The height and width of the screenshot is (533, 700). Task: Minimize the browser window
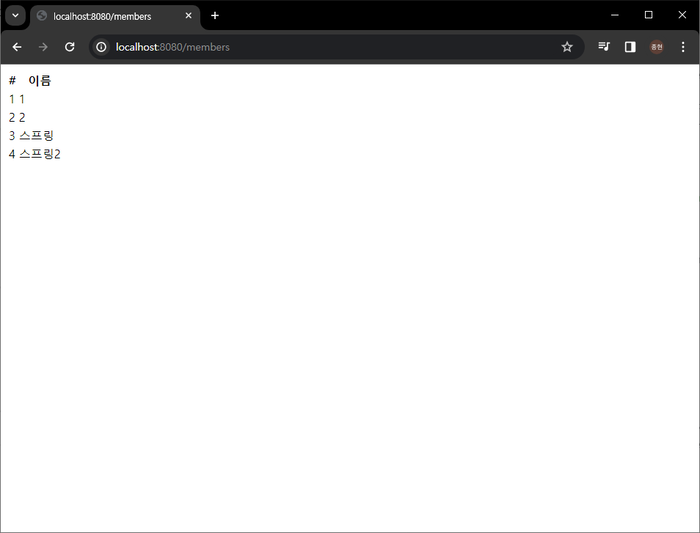(x=615, y=15)
